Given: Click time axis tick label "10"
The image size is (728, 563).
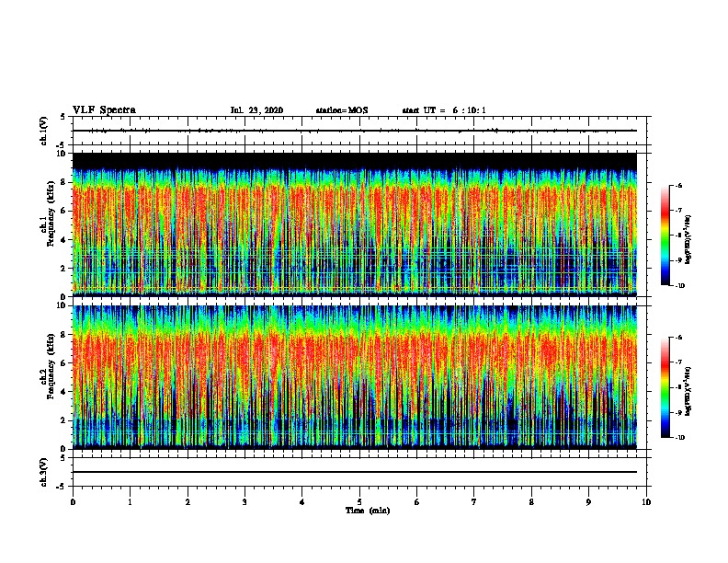Looking at the screenshot, I should (x=646, y=502).
